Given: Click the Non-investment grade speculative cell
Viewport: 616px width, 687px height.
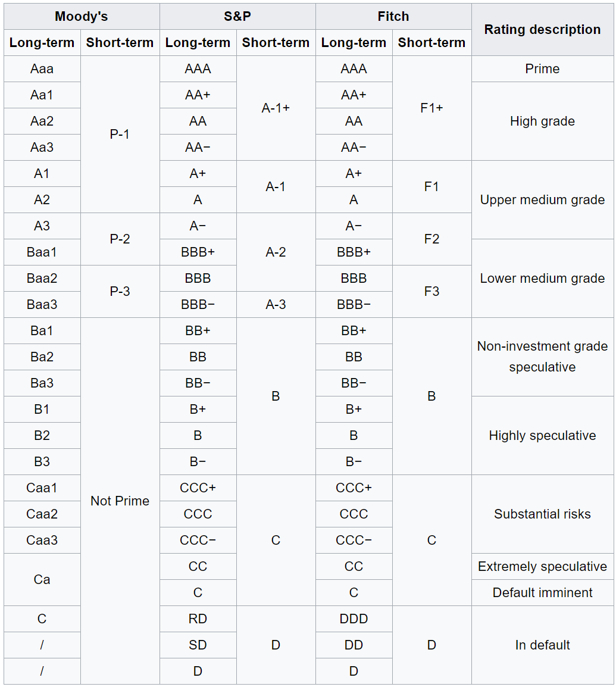Looking at the screenshot, I should click(542, 357).
